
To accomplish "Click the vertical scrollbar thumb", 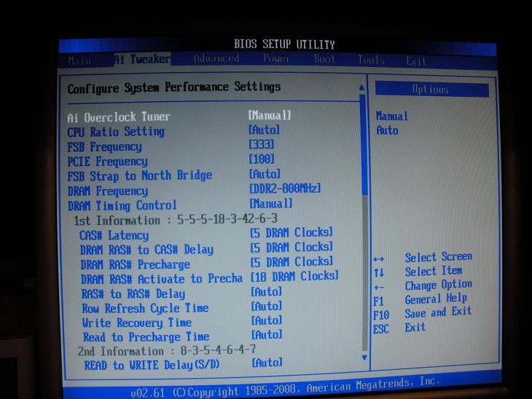I will (x=364, y=144).
